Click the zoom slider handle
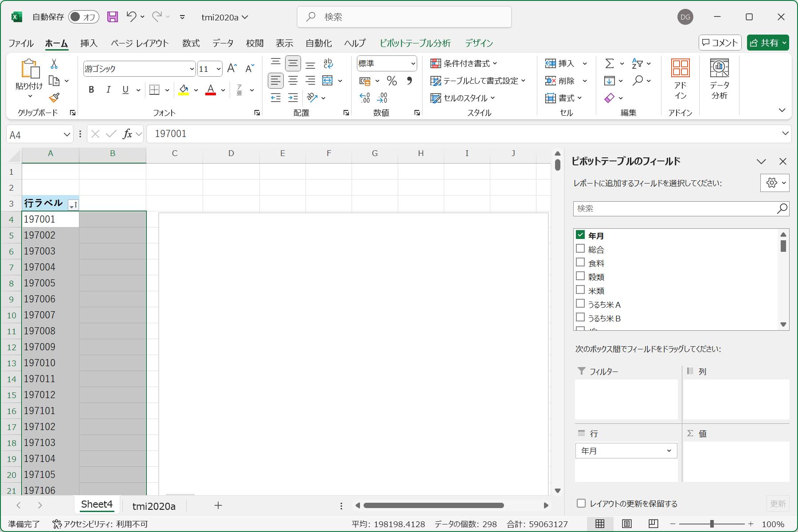The image size is (798, 532). point(712,524)
